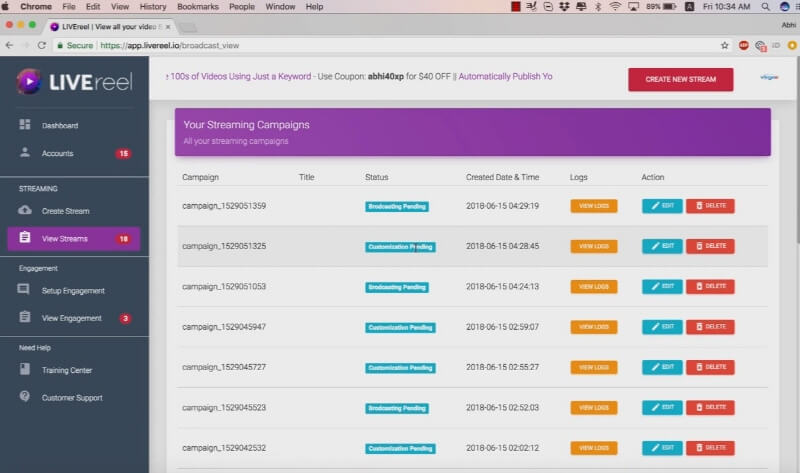The height and width of the screenshot is (473, 800).
Task: Open the History menu
Action: [153, 7]
